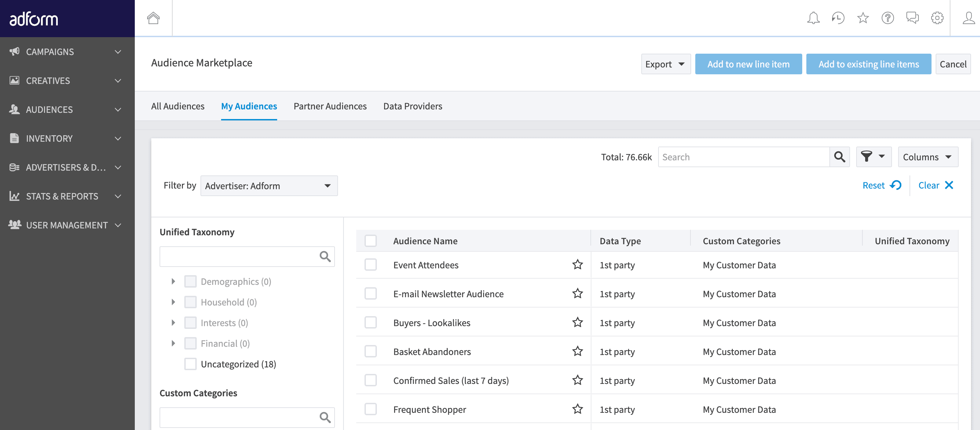Check the Uncategorized (18) taxonomy box
The image size is (980, 430).
pos(190,364)
